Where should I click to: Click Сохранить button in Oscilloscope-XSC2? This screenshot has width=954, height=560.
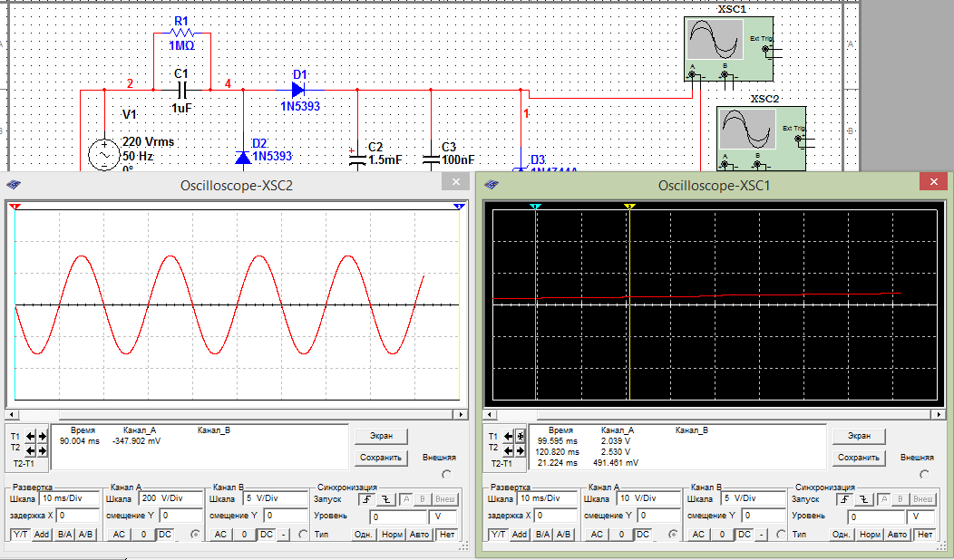(x=381, y=458)
